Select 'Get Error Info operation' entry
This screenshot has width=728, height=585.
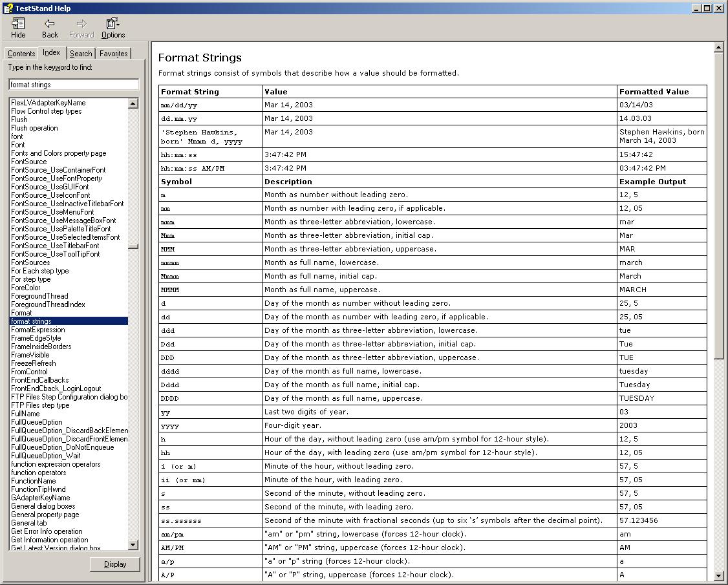(x=47, y=531)
